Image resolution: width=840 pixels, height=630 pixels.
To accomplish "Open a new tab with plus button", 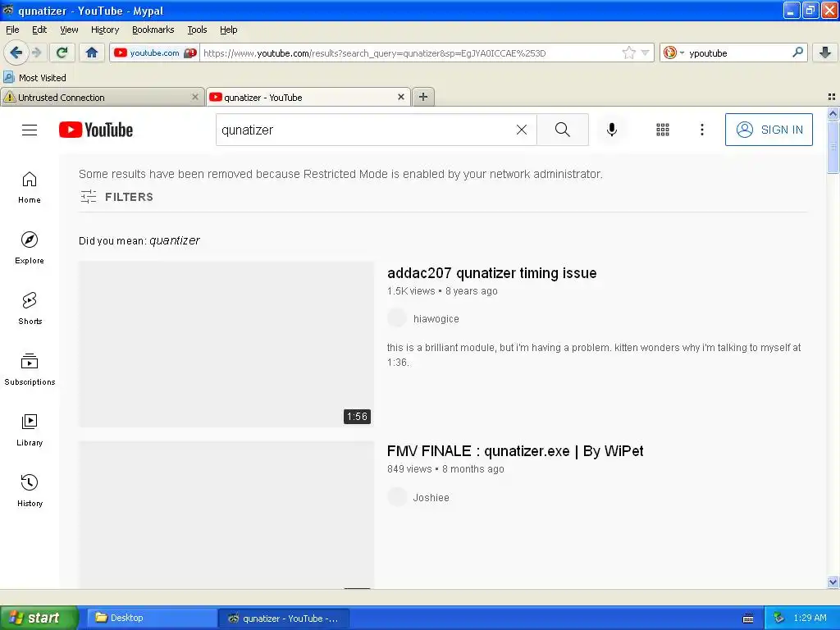I will (x=423, y=97).
